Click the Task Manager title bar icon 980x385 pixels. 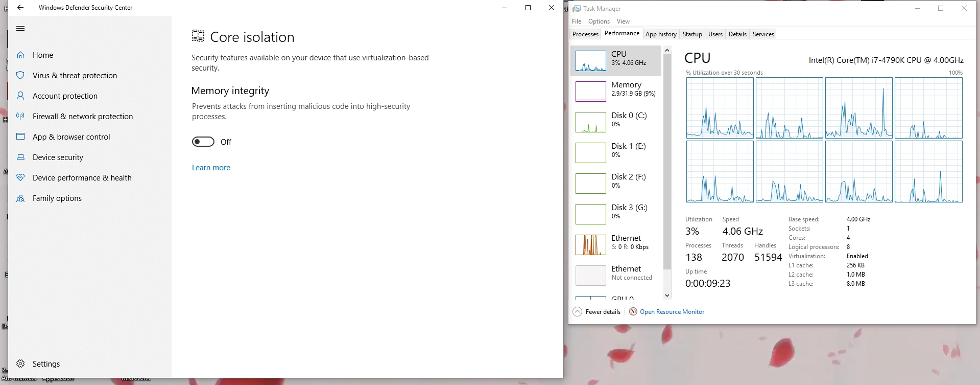point(577,9)
